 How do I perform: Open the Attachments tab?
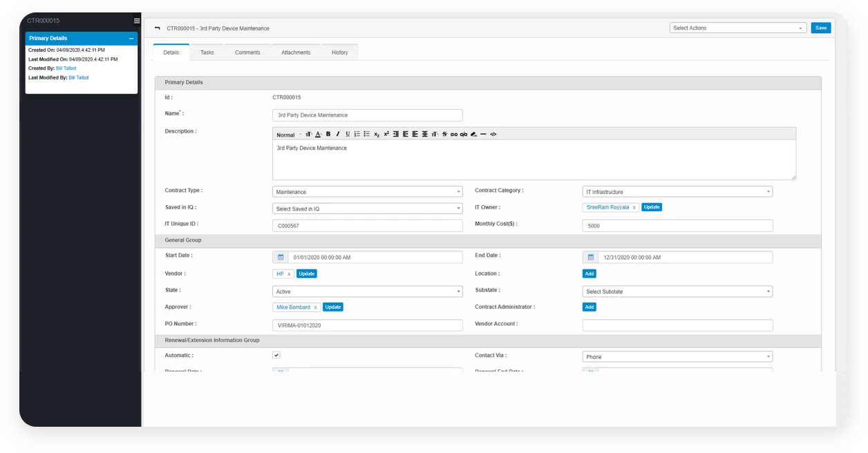[x=296, y=52]
